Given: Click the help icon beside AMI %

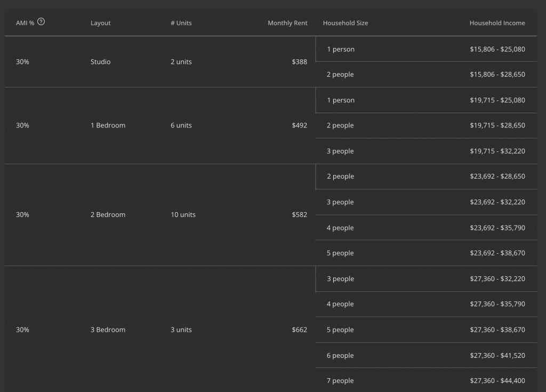Looking at the screenshot, I should coord(41,22).
